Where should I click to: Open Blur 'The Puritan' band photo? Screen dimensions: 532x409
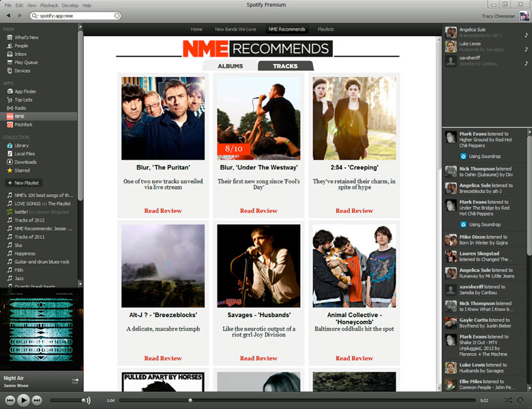point(163,119)
